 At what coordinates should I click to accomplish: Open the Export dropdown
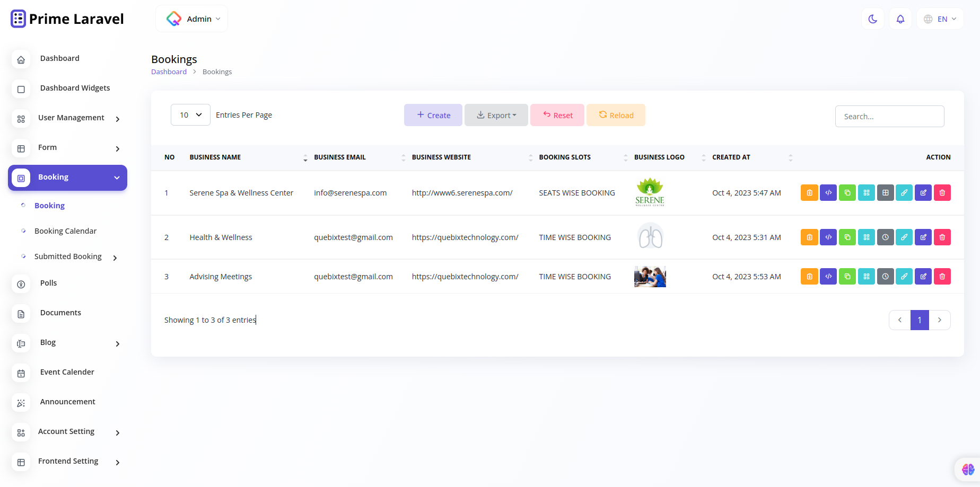click(x=496, y=114)
